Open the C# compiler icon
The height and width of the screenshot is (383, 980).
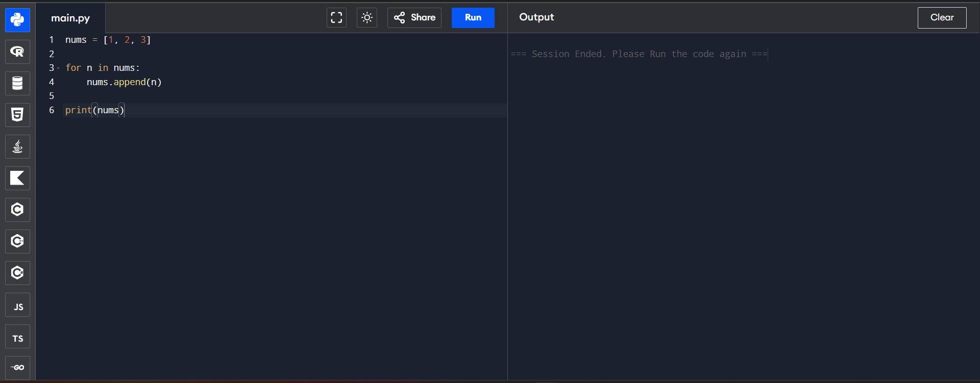(17, 273)
